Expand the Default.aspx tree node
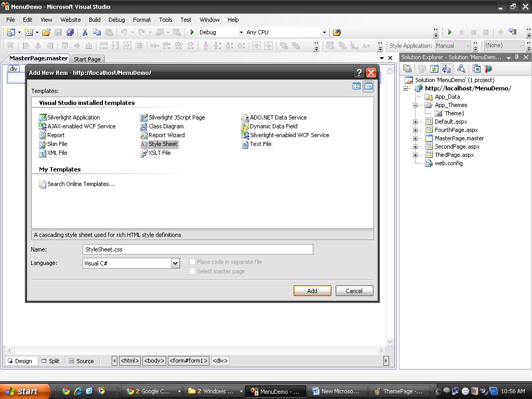The width and height of the screenshot is (532, 399). 415,122
